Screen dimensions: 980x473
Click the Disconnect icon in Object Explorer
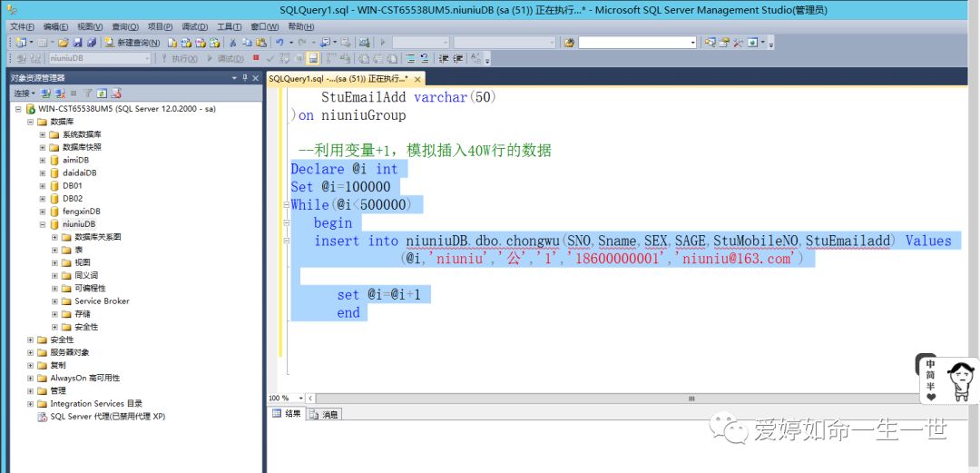point(59,94)
